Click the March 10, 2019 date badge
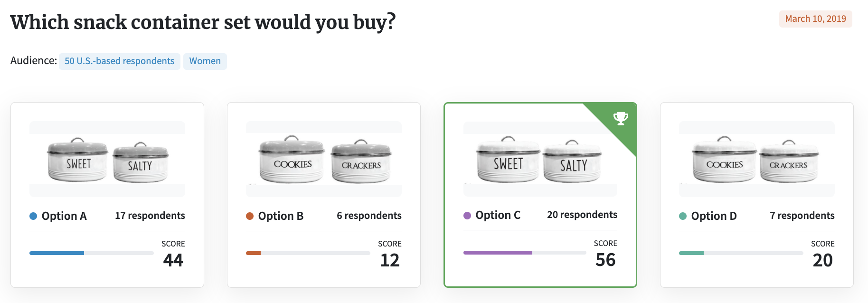The height and width of the screenshot is (303, 868). click(816, 19)
